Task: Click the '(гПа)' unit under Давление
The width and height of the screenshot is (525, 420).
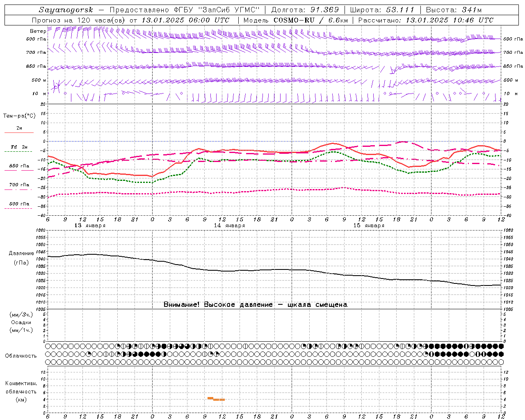Action: coord(21,262)
